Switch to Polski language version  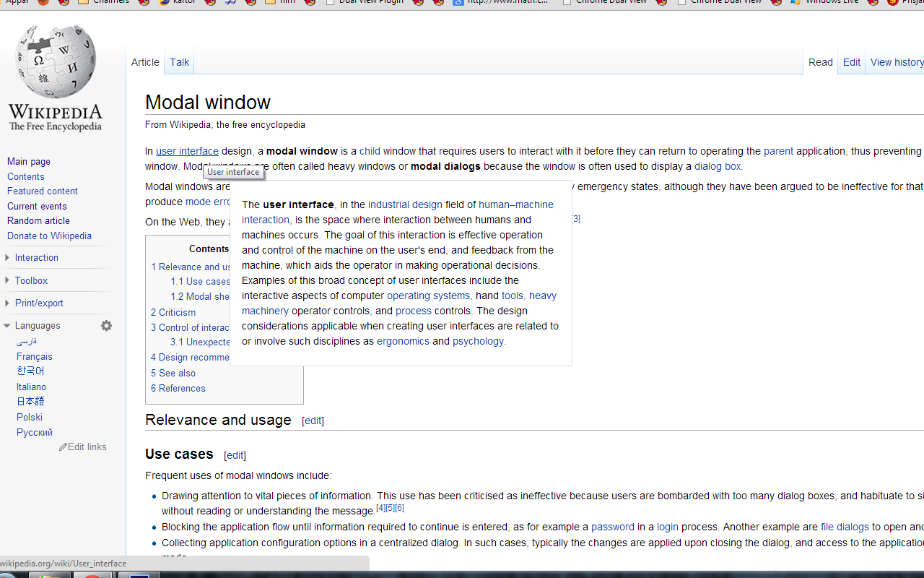(x=30, y=418)
